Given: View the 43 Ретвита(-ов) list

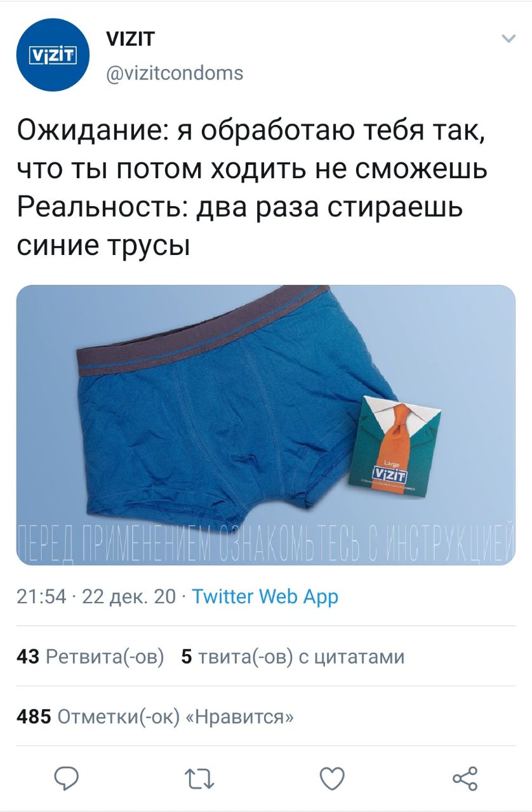Looking at the screenshot, I should tap(90, 656).
